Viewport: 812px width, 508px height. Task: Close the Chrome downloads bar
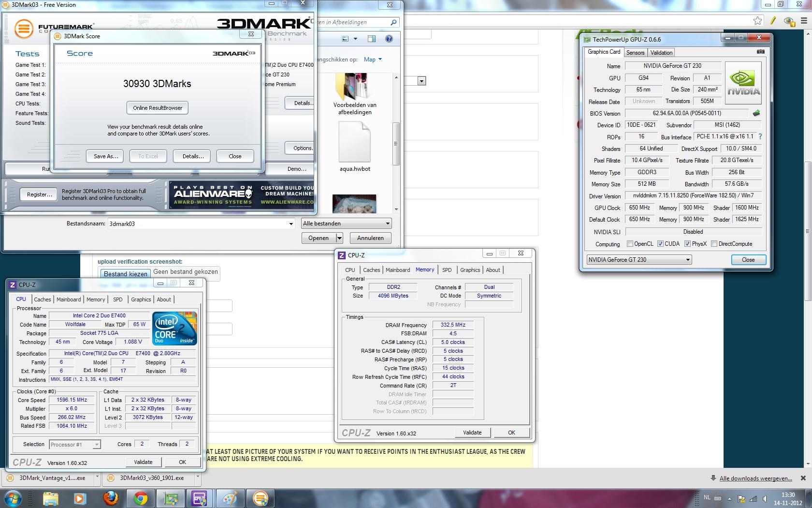[x=803, y=478]
